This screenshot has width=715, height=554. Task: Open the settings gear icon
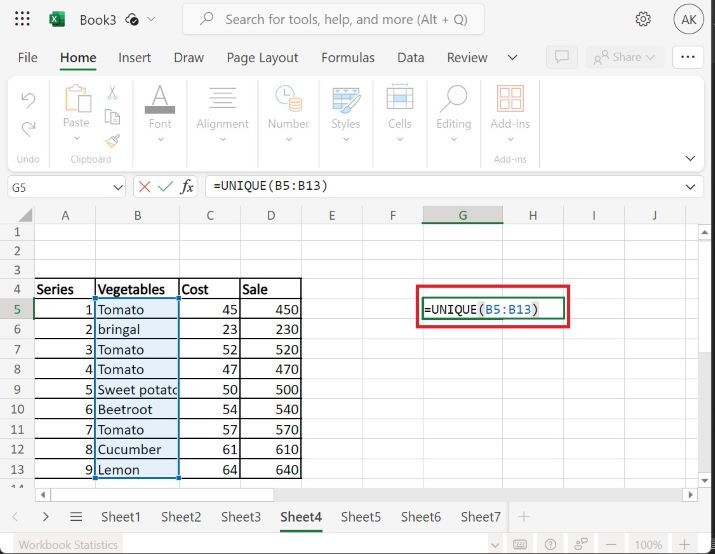tap(643, 19)
